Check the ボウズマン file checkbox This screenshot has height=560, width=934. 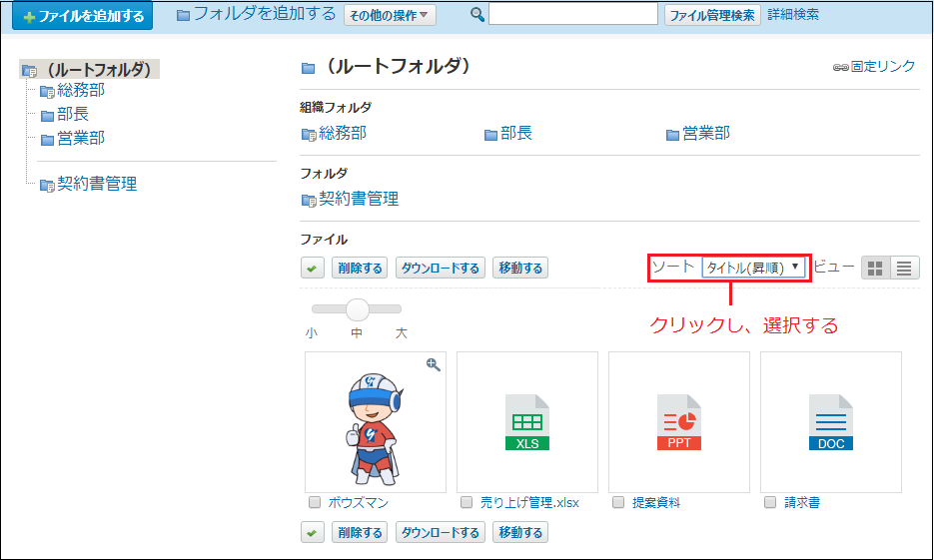(x=315, y=502)
